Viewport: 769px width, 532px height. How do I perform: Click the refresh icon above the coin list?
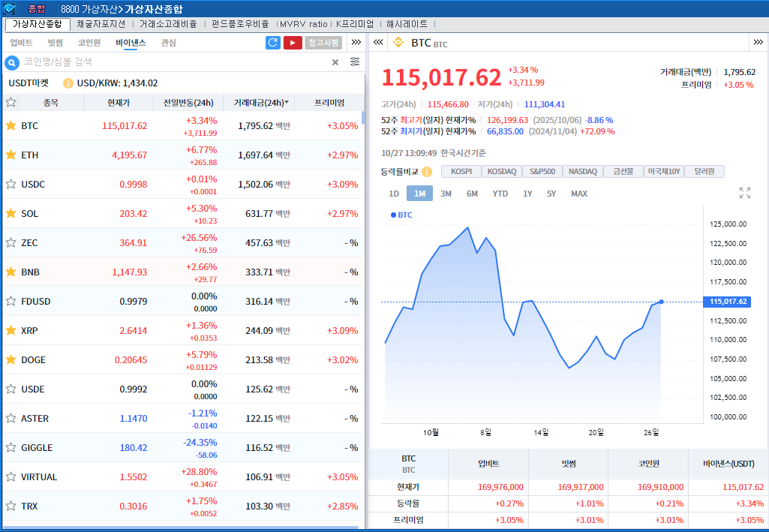pos(272,43)
